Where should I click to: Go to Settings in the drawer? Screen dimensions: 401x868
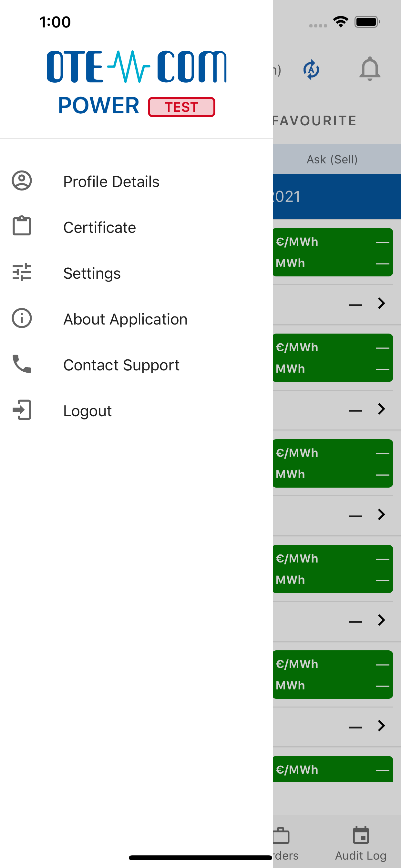[x=137, y=273]
